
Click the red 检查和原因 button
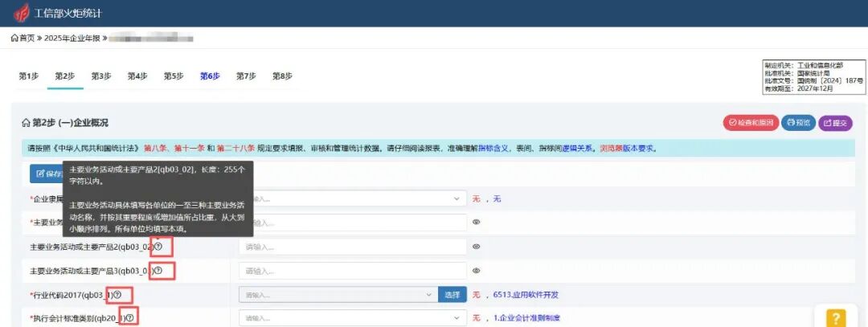pos(751,123)
